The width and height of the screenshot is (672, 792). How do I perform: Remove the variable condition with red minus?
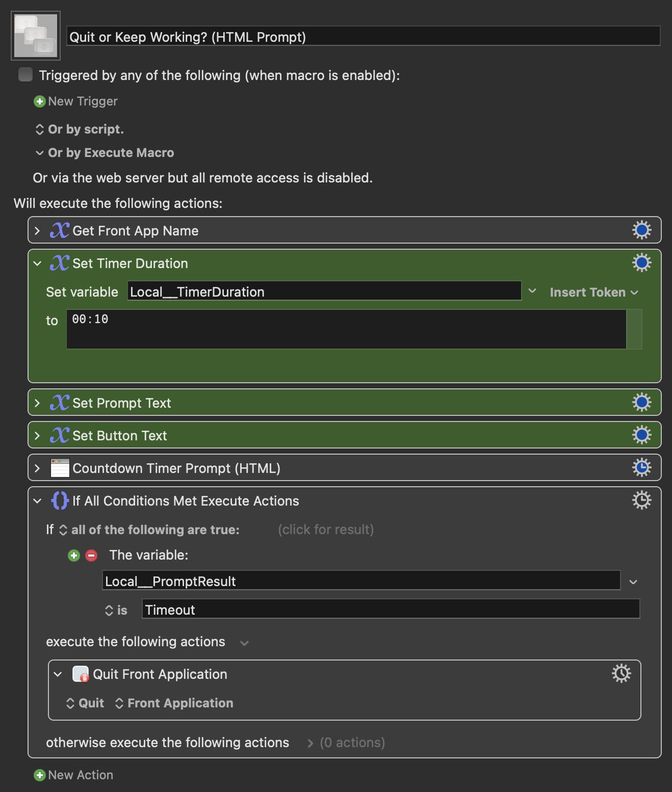click(x=91, y=556)
